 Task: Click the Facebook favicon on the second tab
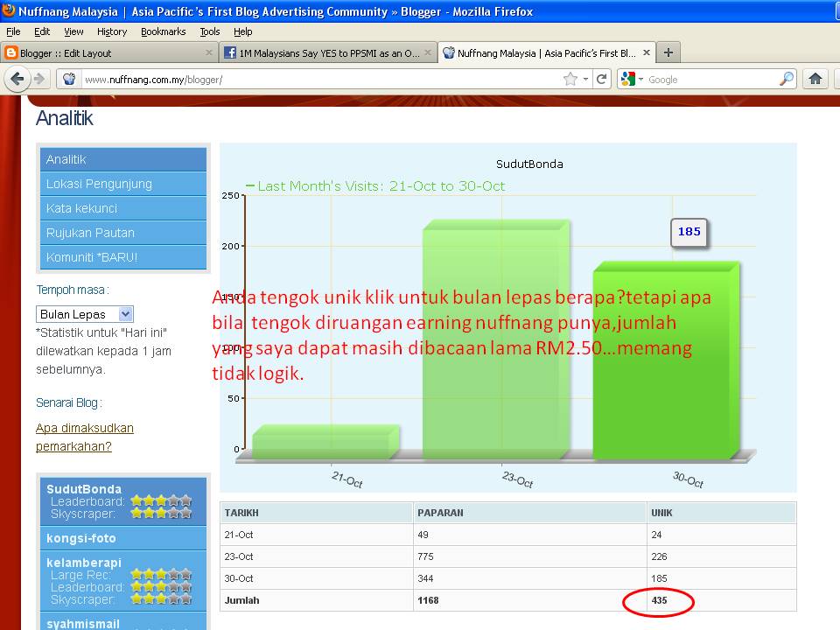(x=230, y=52)
